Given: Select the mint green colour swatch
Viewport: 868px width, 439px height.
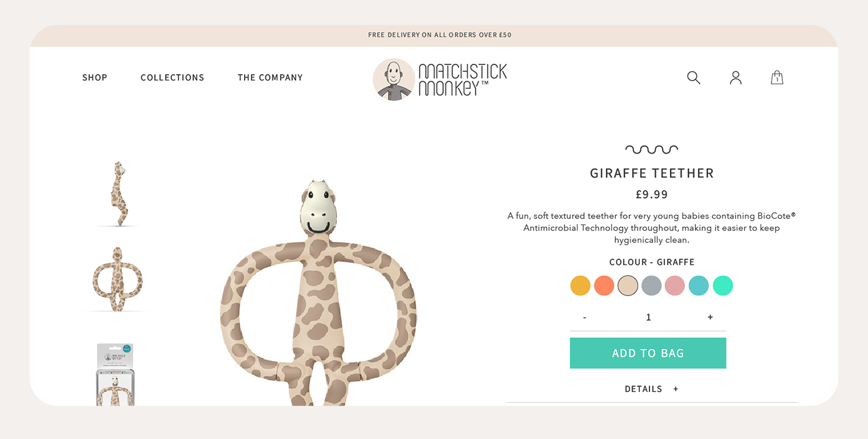Looking at the screenshot, I should (723, 285).
